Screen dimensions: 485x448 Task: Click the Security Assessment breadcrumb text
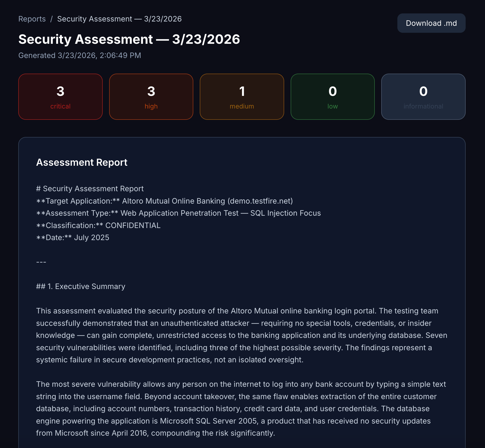[x=119, y=19]
